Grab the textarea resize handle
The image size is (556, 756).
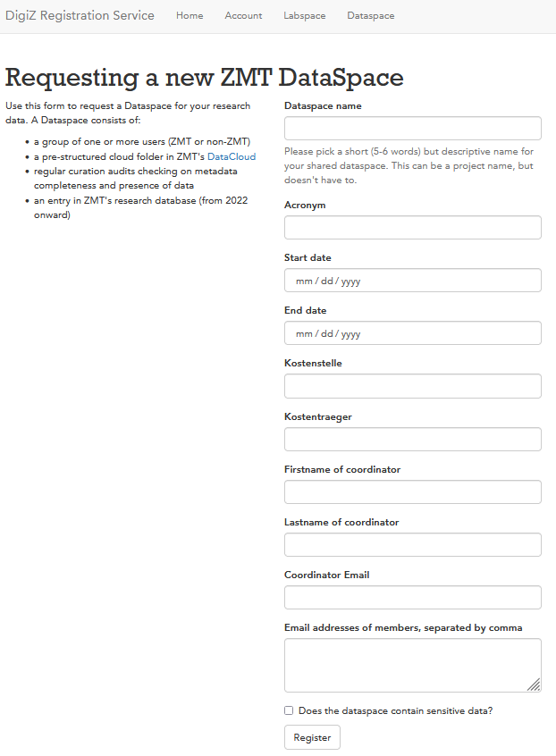(x=535, y=685)
